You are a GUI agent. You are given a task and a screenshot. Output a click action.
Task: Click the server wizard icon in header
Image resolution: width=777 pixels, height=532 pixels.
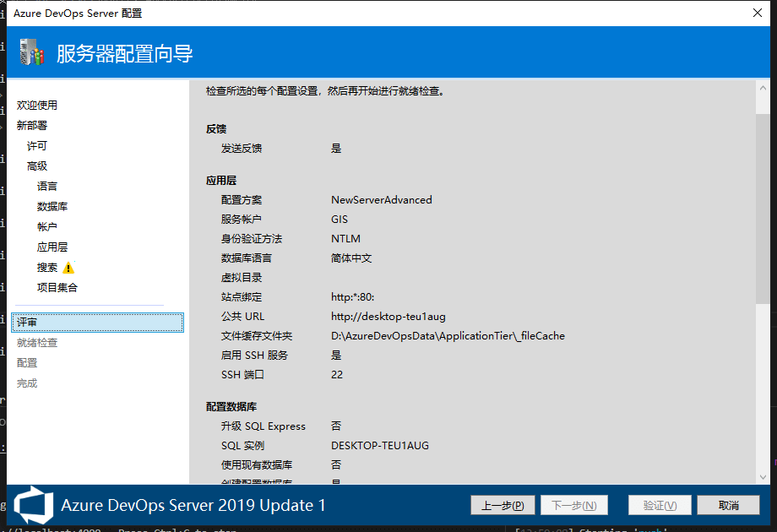pos(31,52)
